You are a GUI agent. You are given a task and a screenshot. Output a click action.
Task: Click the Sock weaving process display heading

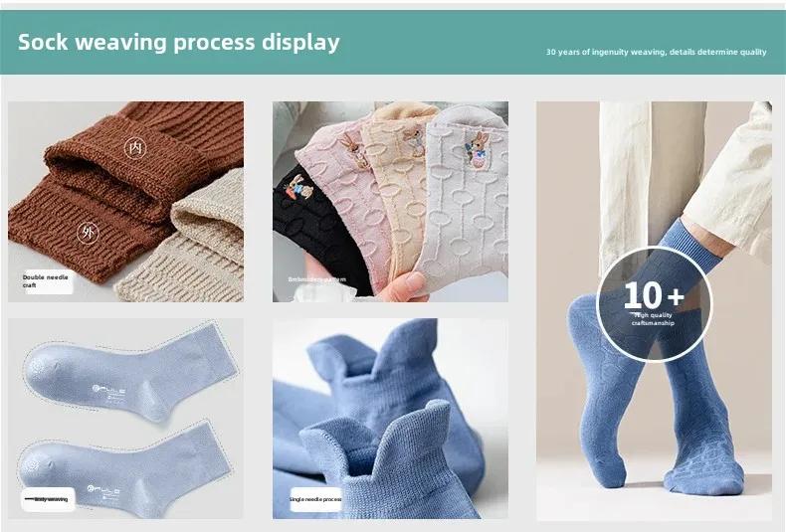[179, 42]
